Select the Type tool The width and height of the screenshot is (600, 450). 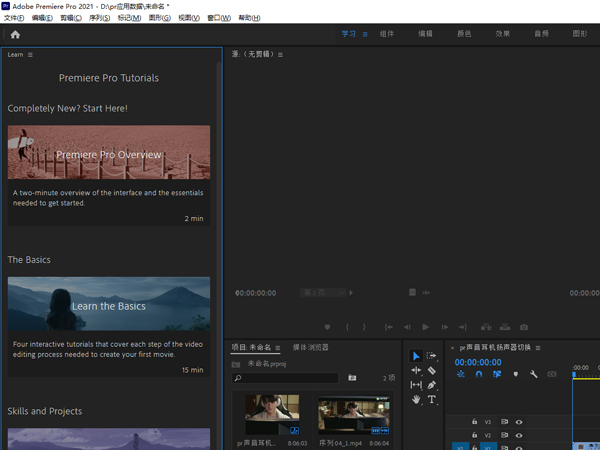point(432,399)
